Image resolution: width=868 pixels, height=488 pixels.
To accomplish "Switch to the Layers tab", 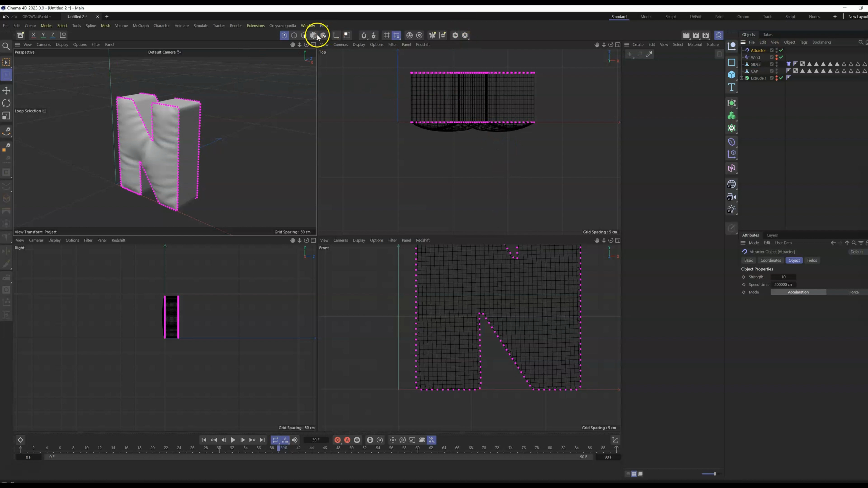I will (772, 235).
